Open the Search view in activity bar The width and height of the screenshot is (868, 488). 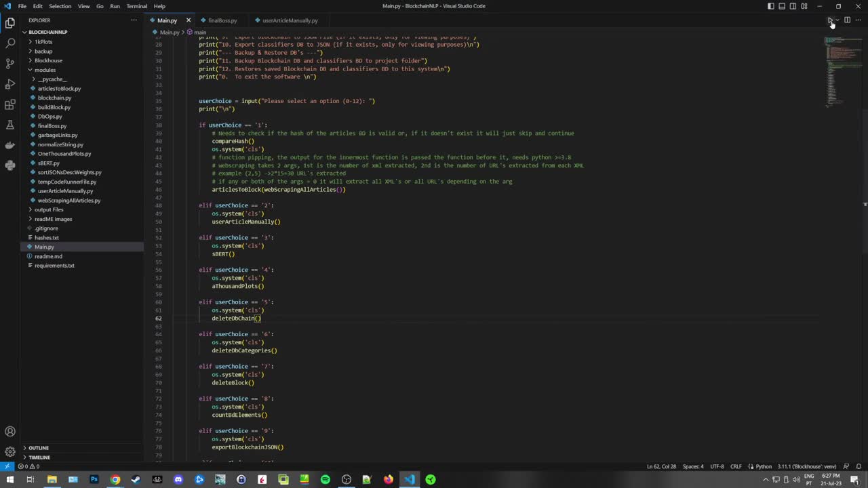(x=10, y=43)
